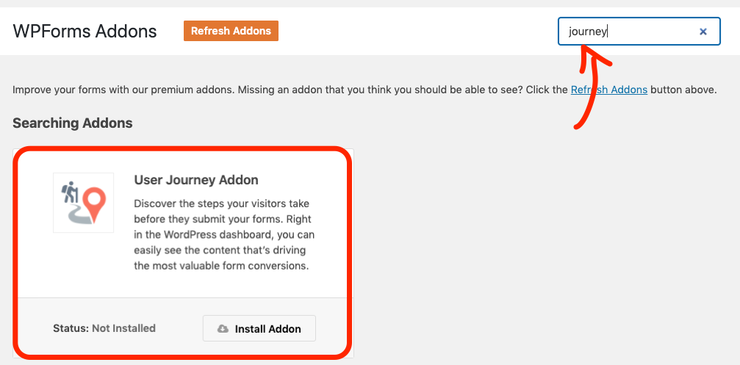Click the Status label in the addon card footer
Viewport: 740px width, 365px height.
pyautogui.click(x=71, y=328)
